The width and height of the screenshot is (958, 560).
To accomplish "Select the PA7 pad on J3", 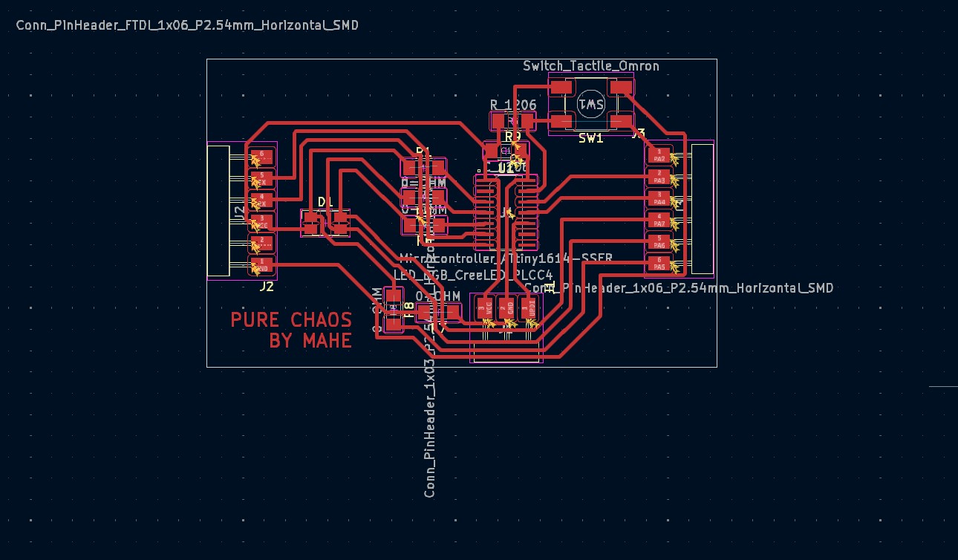I will (658, 220).
